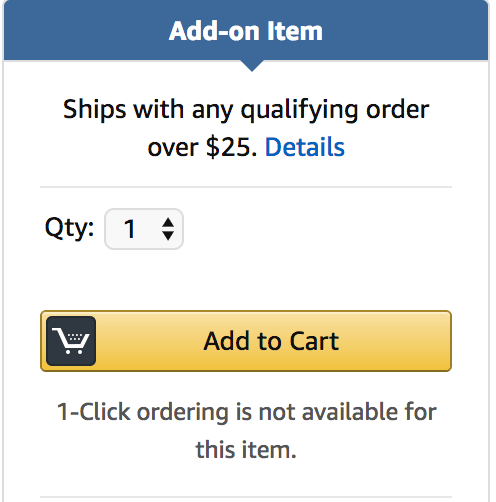This screenshot has height=502, width=496.
Task: Click the dark square behind the cart icon
Action: tap(71, 341)
